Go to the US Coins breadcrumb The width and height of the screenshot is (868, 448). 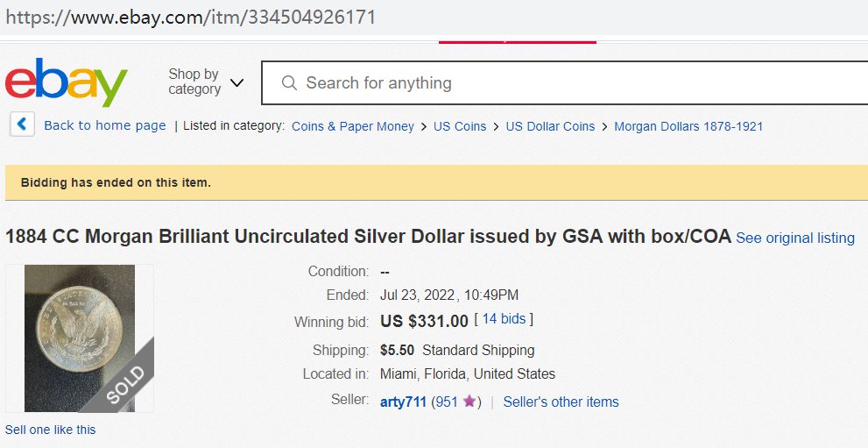click(460, 126)
